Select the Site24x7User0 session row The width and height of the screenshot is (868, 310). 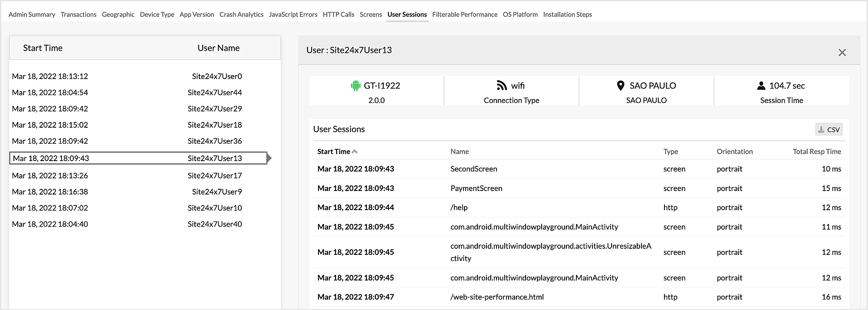(x=127, y=76)
